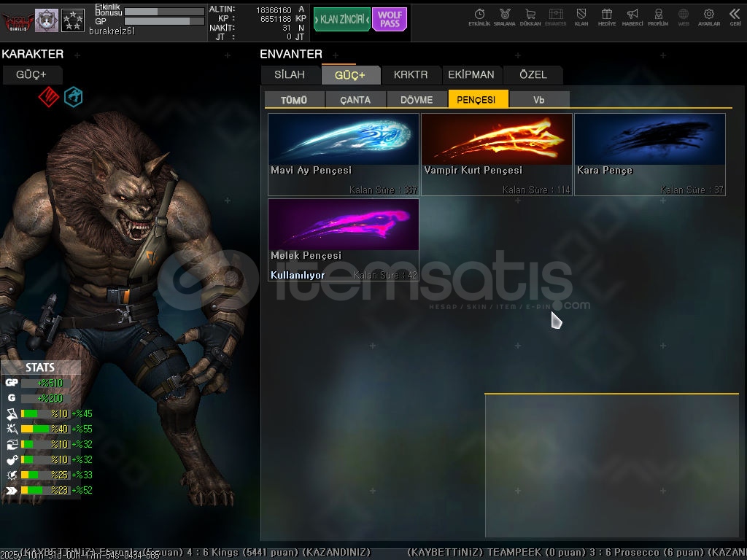Viewport: 747px width, 560px height.
Task: Click the WOLF PASS button
Action: 390,20
